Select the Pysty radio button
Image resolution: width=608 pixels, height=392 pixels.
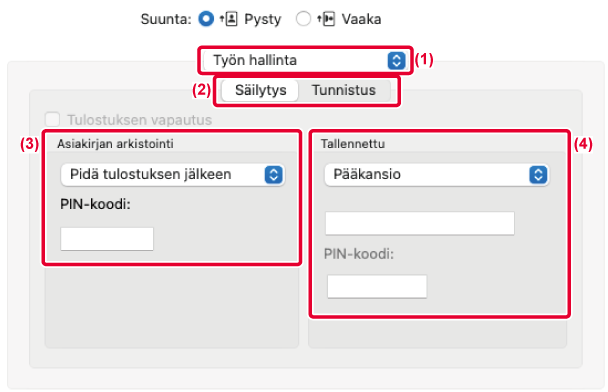point(206,19)
